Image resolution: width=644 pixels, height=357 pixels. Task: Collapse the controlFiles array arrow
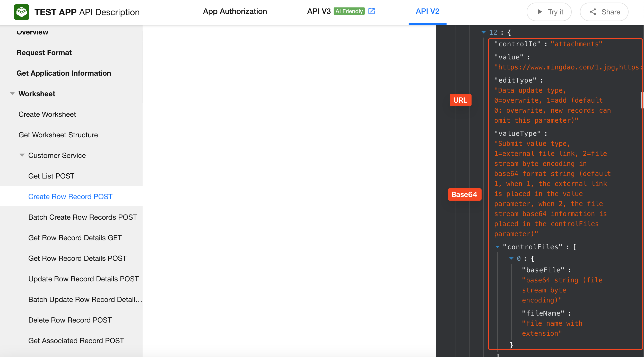pos(498,247)
